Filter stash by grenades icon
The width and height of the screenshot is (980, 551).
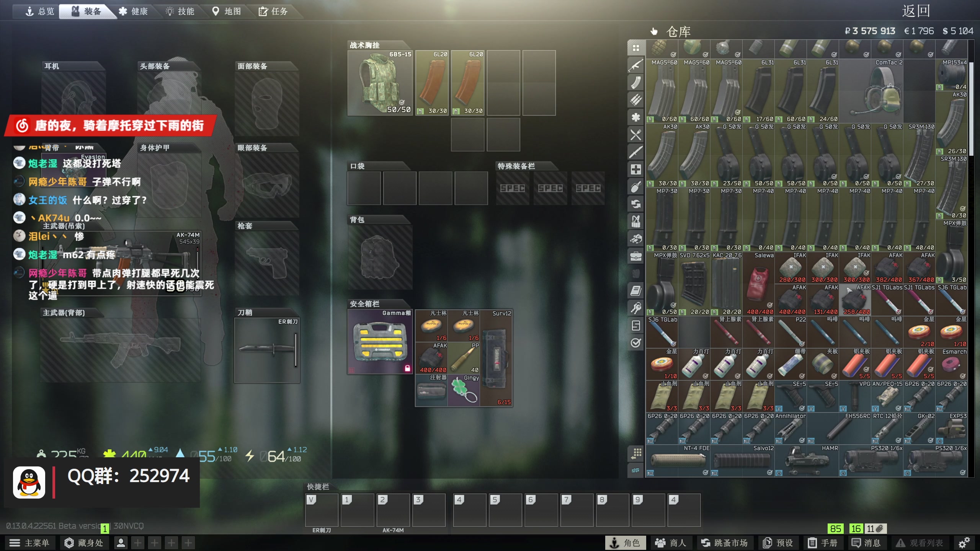[636, 187]
